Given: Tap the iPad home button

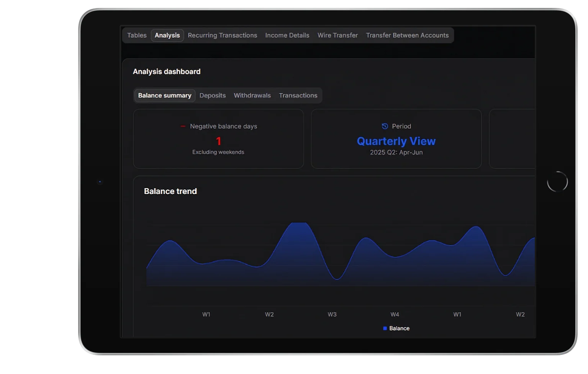Looking at the screenshot, I should 557,182.
